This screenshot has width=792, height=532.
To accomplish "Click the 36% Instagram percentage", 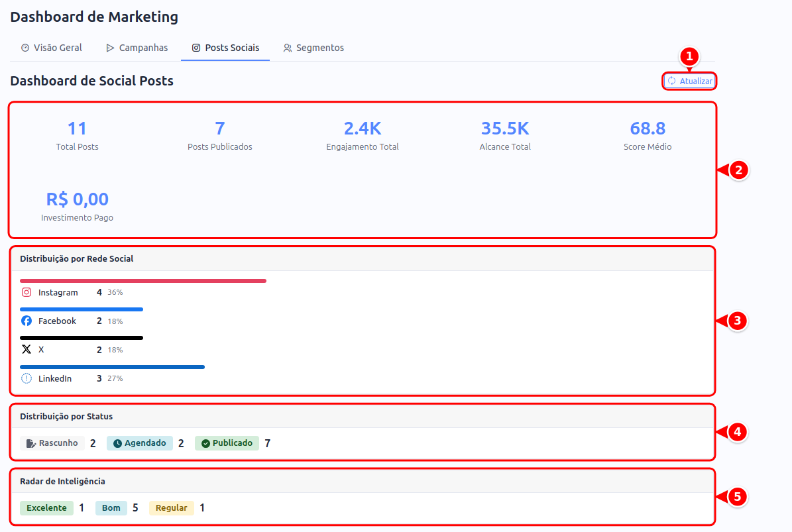I will (115, 292).
